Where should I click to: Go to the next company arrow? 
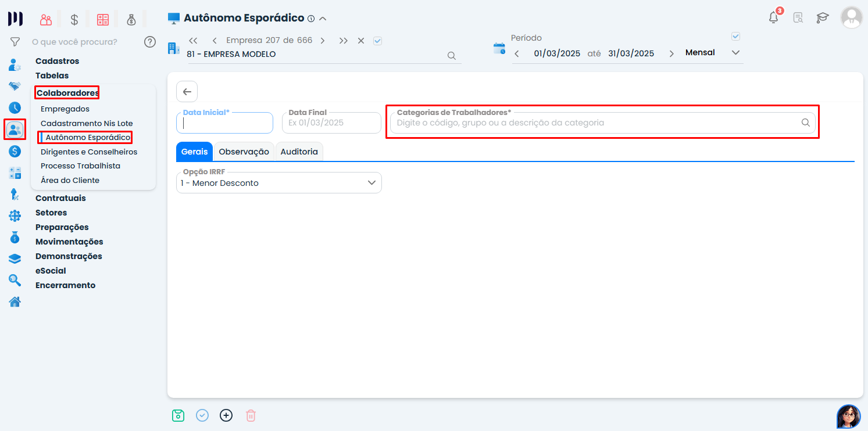pos(323,41)
